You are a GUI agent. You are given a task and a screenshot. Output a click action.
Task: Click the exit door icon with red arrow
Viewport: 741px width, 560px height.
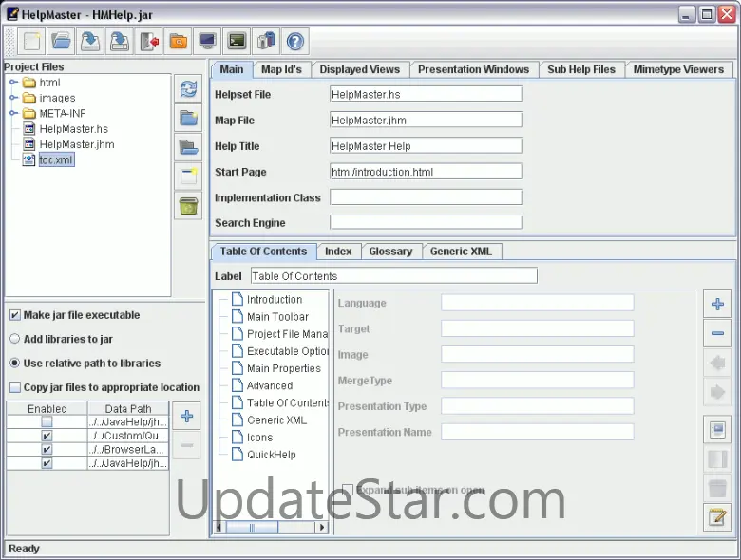tap(149, 41)
